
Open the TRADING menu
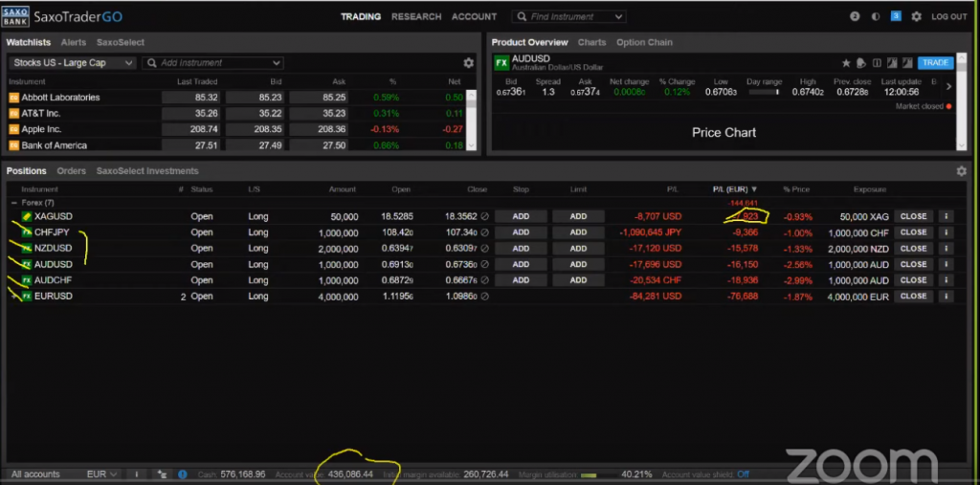[x=361, y=17]
